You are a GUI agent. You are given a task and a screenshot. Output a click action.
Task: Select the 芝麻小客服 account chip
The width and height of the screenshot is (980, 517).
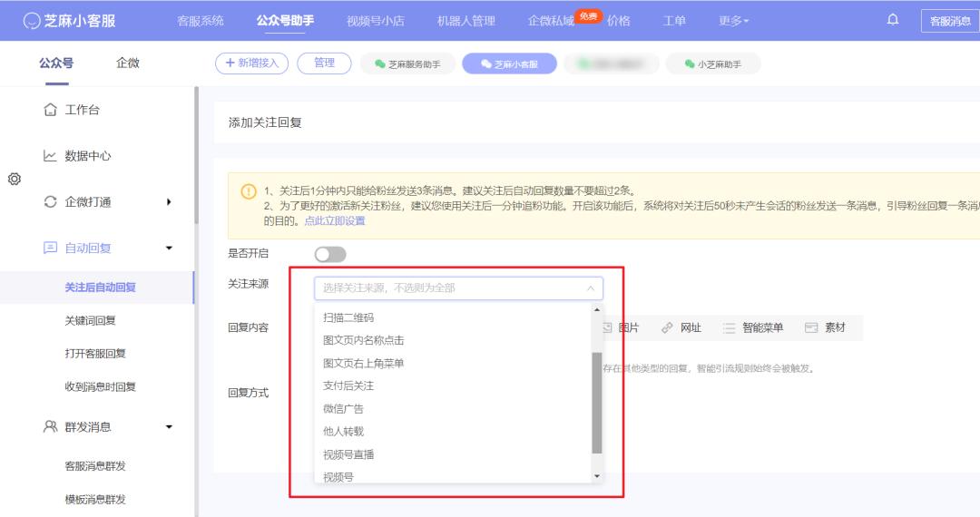coord(509,63)
